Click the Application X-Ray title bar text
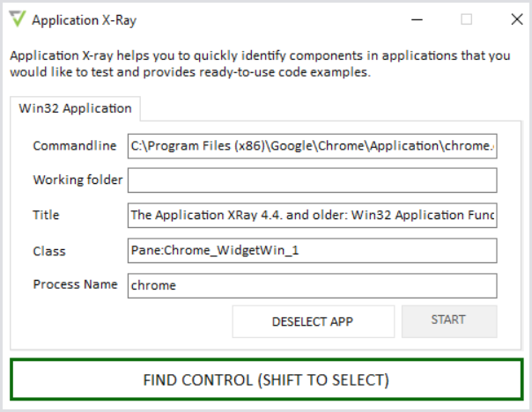The height and width of the screenshot is (412, 532). click(84, 18)
